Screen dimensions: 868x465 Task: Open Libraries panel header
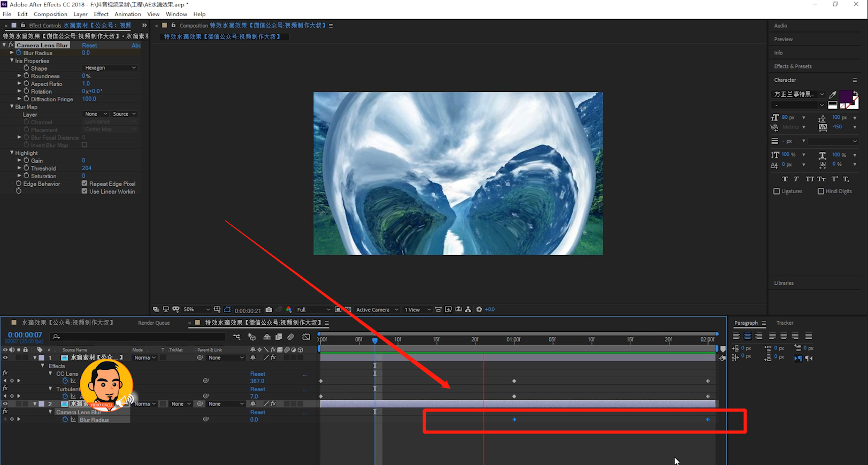[x=783, y=283]
